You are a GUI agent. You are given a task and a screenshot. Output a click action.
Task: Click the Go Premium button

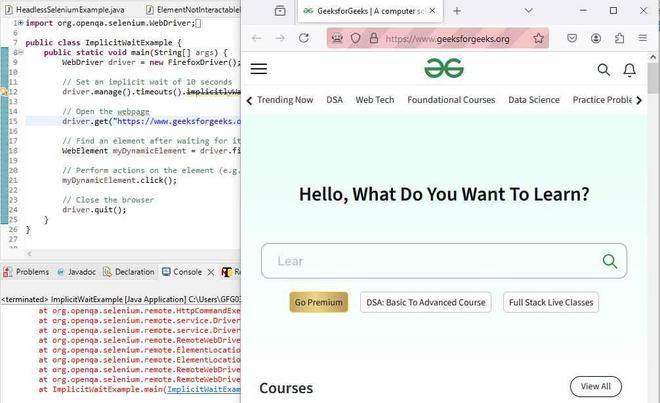pyautogui.click(x=319, y=302)
